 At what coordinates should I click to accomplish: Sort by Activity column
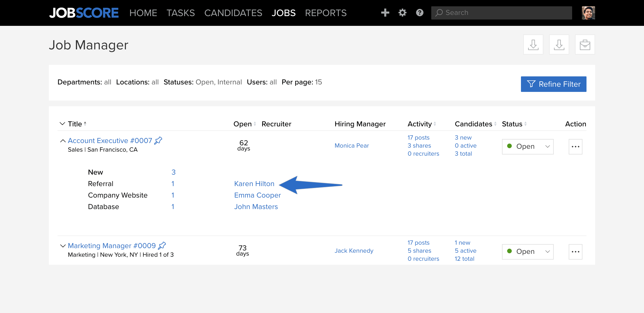coord(435,124)
